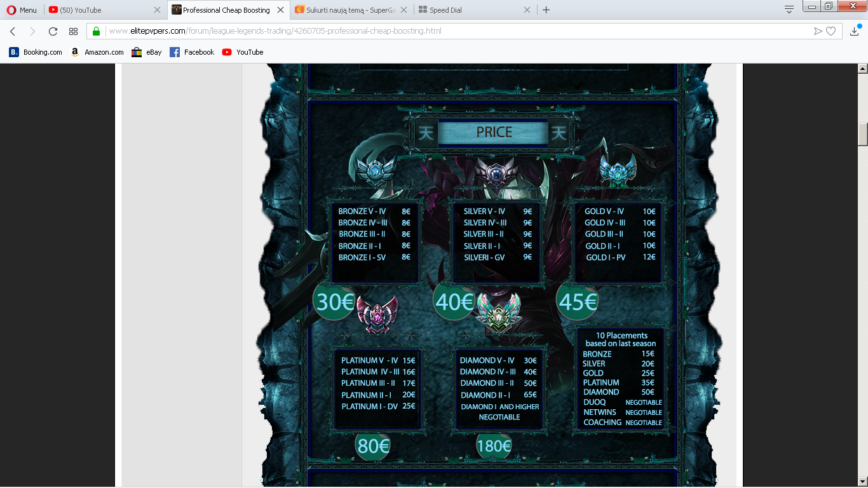The width and height of the screenshot is (868, 488).
Task: Close the Sukurti naują temą tab
Action: (x=403, y=10)
